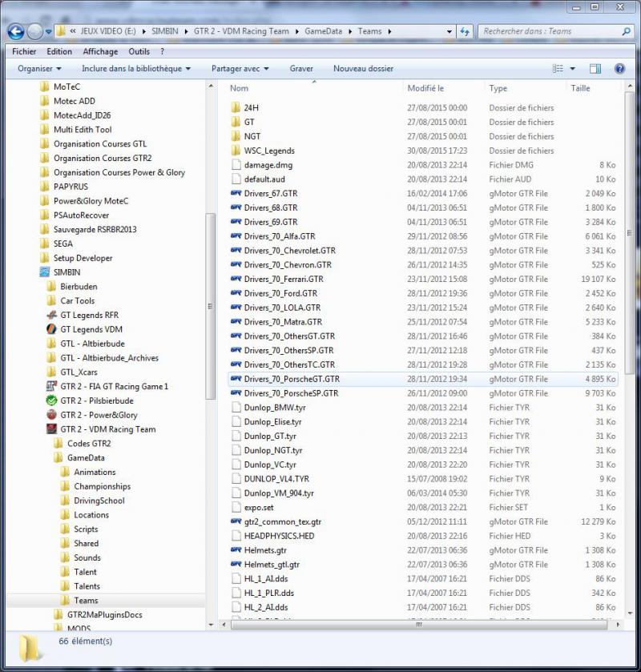Open 'Inclure dans la bibliothèque' dropdown

coord(136,69)
